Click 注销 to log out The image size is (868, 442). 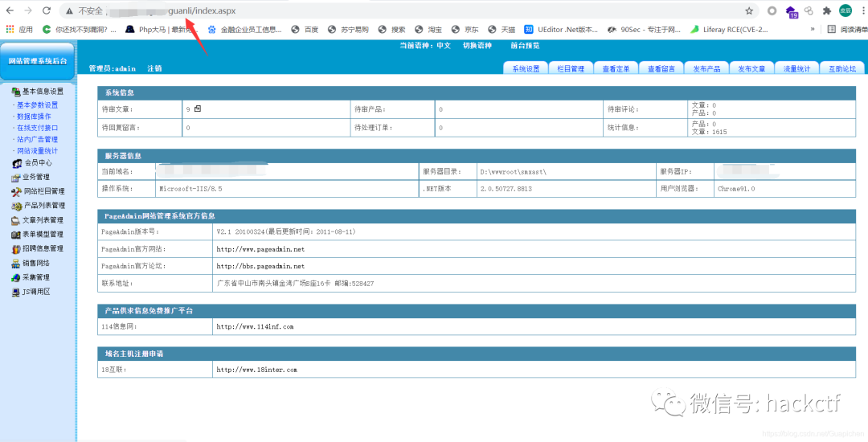(154, 68)
